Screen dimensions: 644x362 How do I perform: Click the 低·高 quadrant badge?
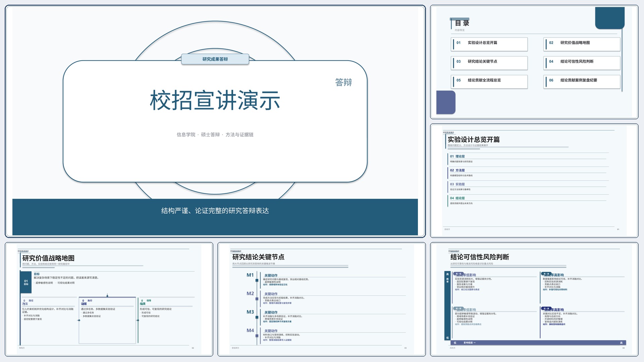pyautogui.click(x=547, y=308)
